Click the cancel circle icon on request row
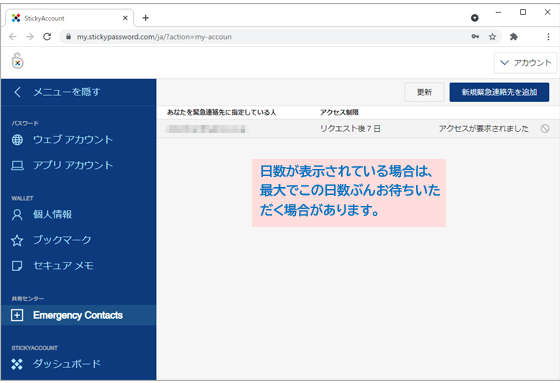Viewport: 560px width, 383px height. coord(545,129)
